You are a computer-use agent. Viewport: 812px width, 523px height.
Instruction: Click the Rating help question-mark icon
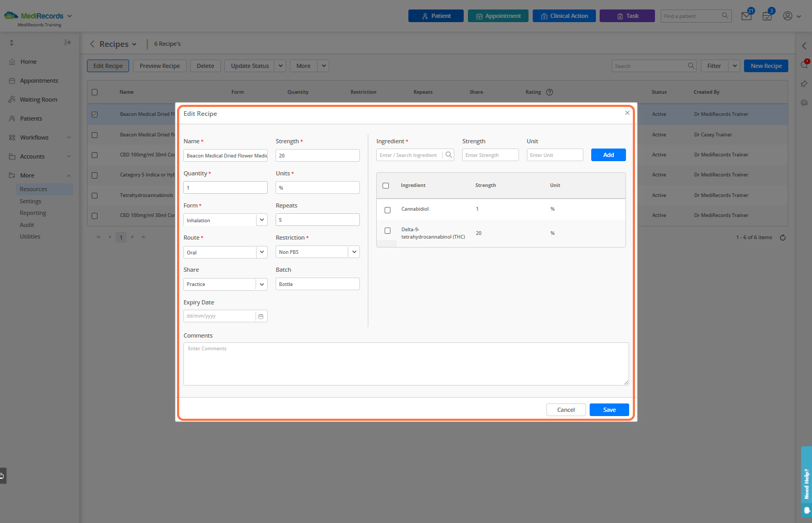tap(550, 92)
